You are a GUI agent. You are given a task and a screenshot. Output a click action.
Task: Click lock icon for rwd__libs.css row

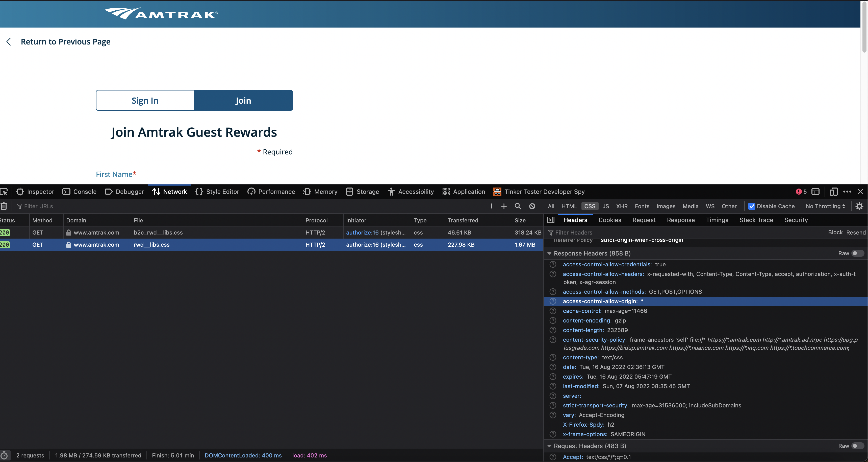(69, 245)
